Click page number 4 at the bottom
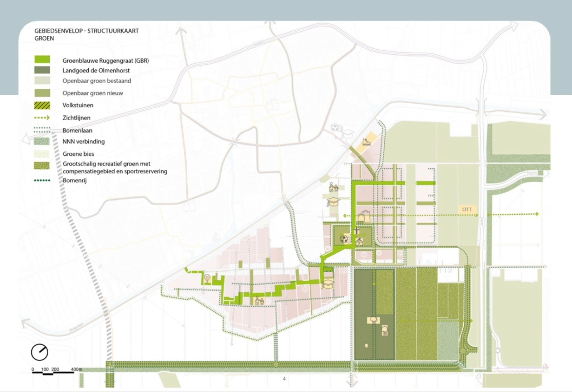The width and height of the screenshot is (572, 392). click(284, 379)
